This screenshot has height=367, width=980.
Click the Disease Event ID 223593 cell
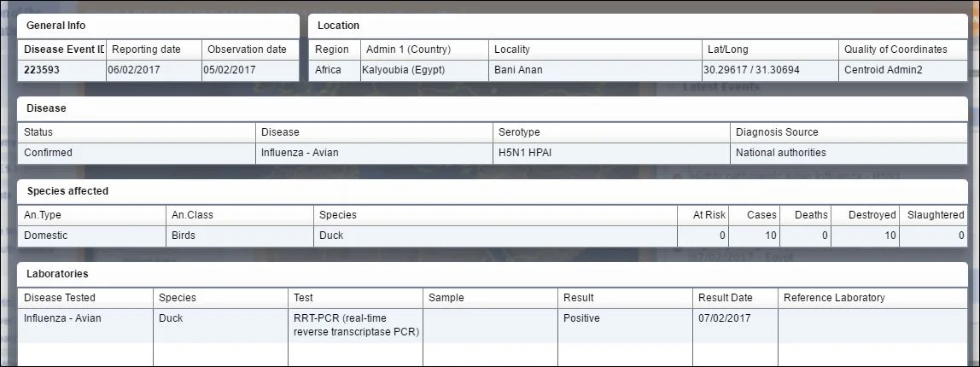click(61, 71)
